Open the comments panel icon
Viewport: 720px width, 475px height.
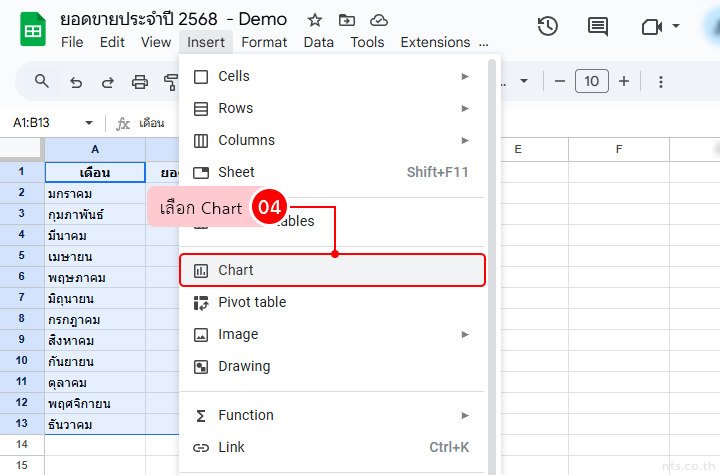click(598, 27)
